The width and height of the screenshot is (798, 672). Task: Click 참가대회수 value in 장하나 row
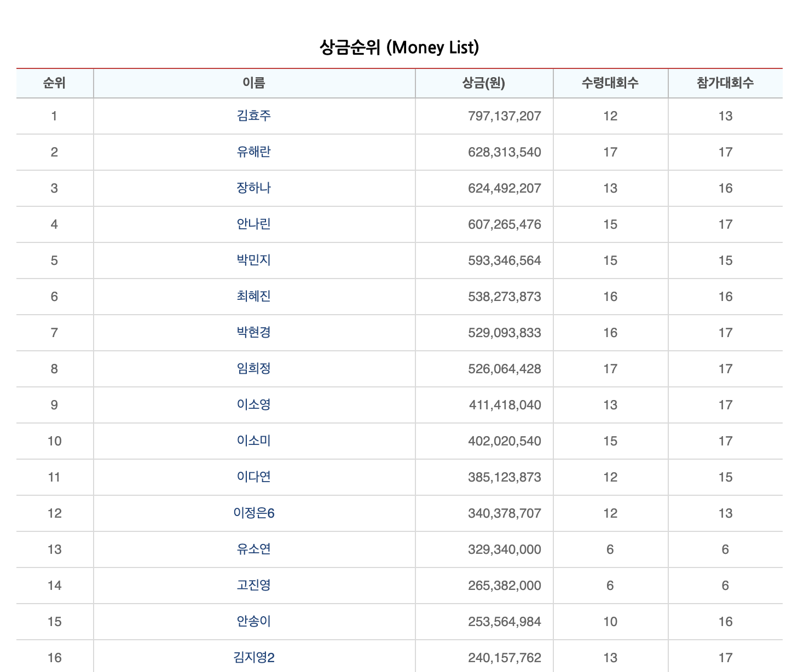coord(725,188)
